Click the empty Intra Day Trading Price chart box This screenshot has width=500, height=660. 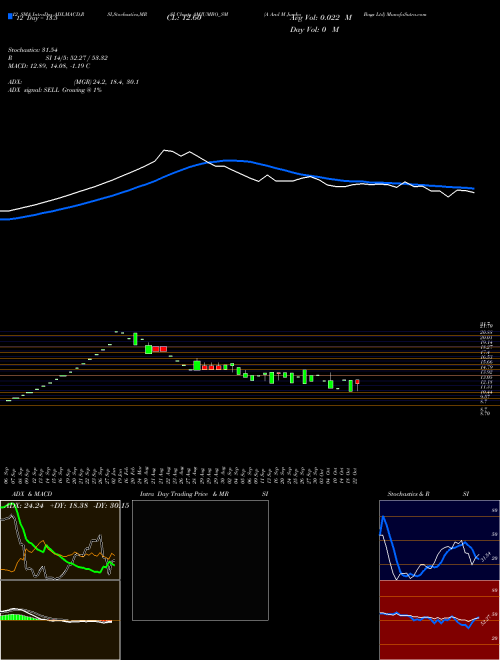200,560
